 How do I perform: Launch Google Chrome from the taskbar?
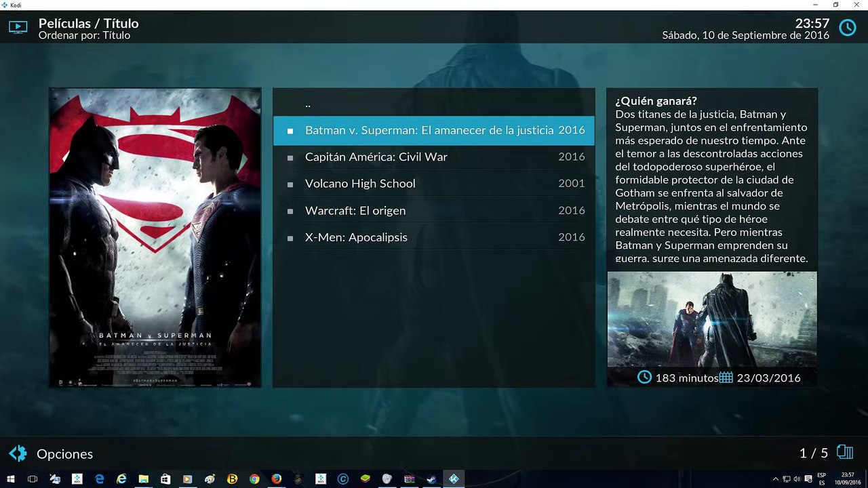[254, 479]
